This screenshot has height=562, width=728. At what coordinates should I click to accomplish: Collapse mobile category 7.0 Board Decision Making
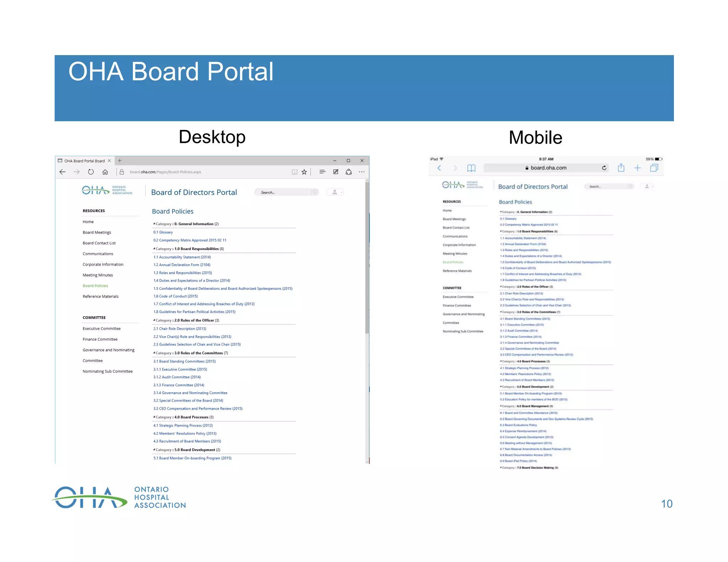click(501, 468)
